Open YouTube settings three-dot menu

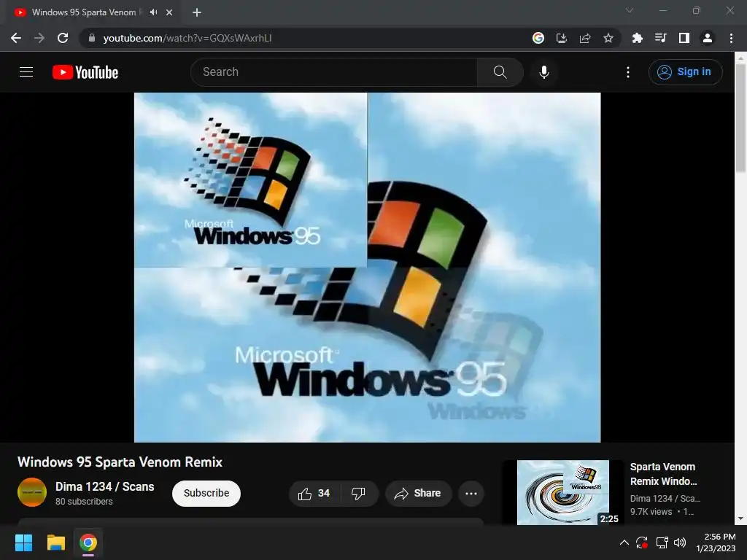(628, 72)
